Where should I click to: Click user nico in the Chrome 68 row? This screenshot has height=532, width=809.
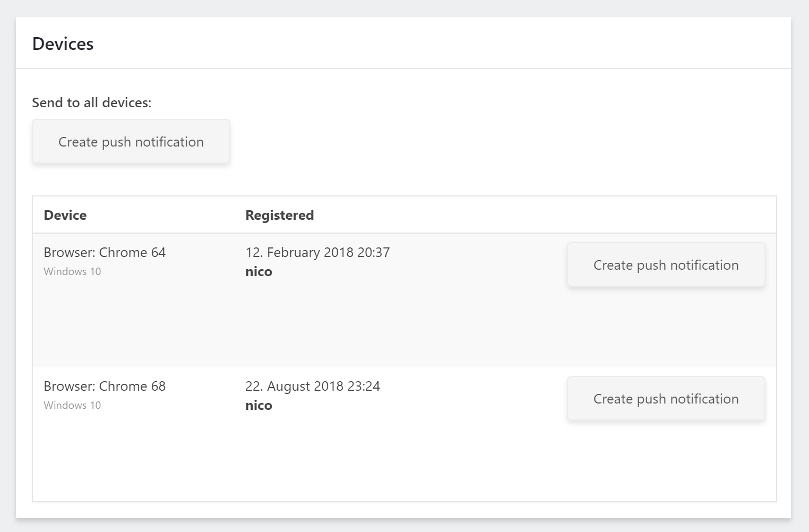point(259,406)
